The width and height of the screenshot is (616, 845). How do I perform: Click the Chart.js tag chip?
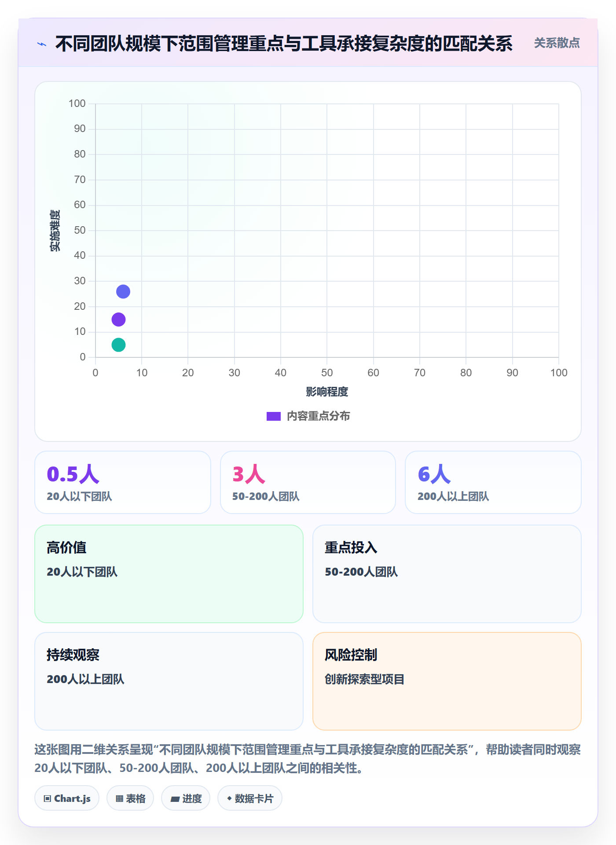67,798
